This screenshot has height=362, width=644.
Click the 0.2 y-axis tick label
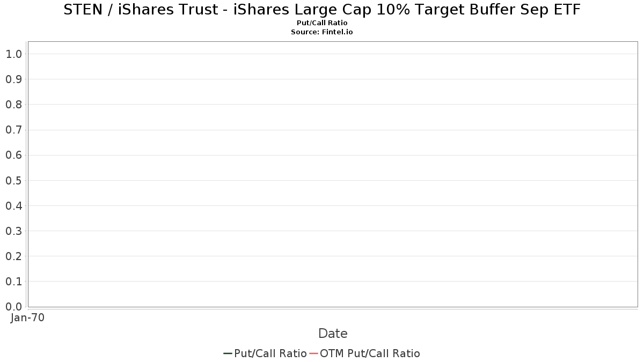tap(13, 256)
